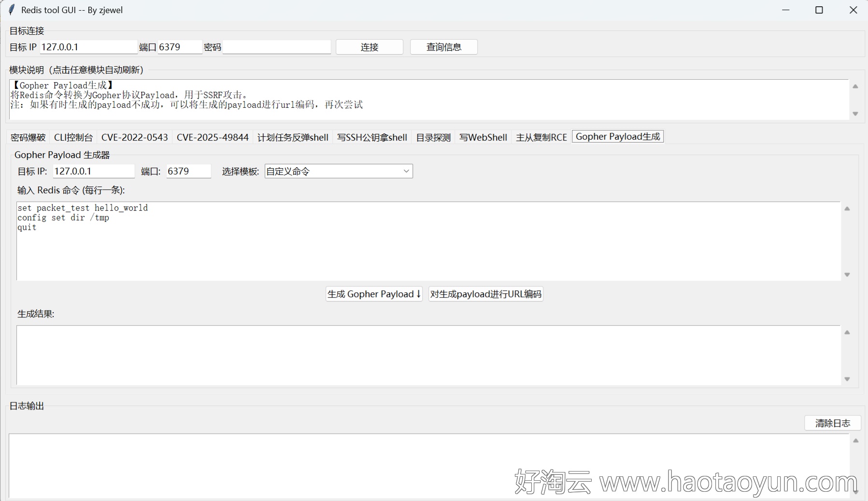Click down arrow of command input scrollbar
868x501 pixels.
pyautogui.click(x=847, y=274)
